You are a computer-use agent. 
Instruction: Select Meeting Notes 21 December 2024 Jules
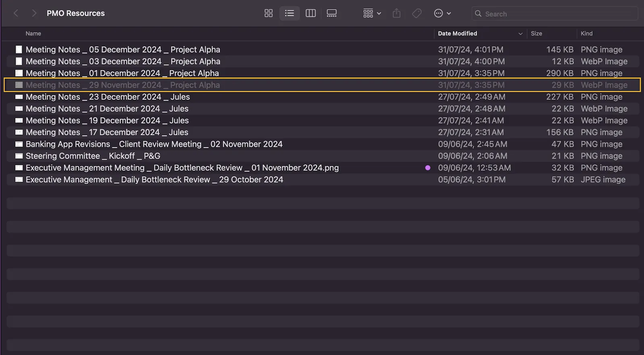pyautogui.click(x=323, y=109)
